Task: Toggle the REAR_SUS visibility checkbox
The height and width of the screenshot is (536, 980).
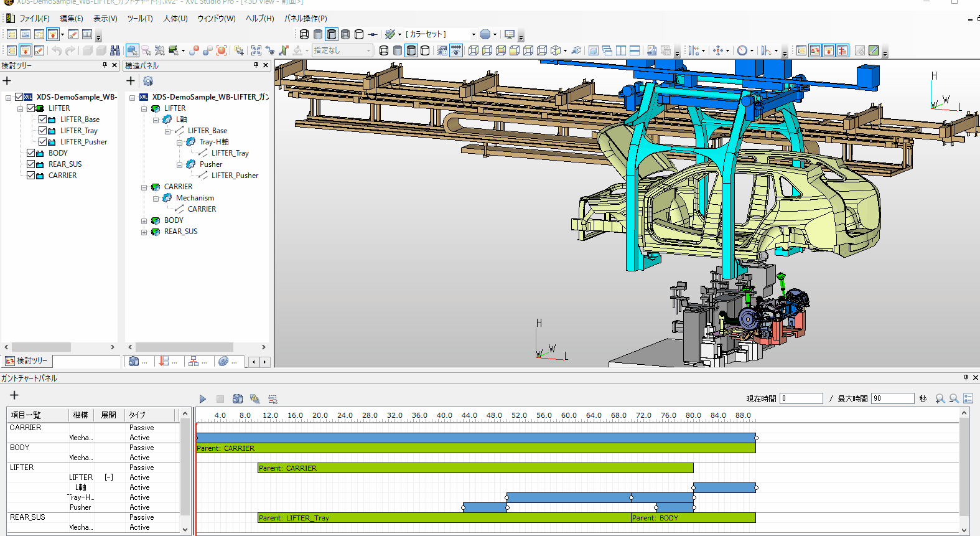Action: 30,164
